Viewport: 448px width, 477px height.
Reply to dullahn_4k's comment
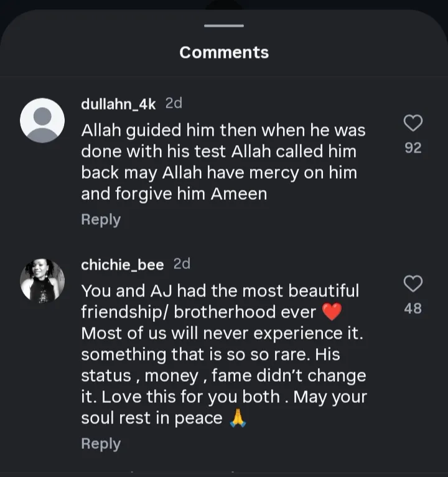point(101,220)
